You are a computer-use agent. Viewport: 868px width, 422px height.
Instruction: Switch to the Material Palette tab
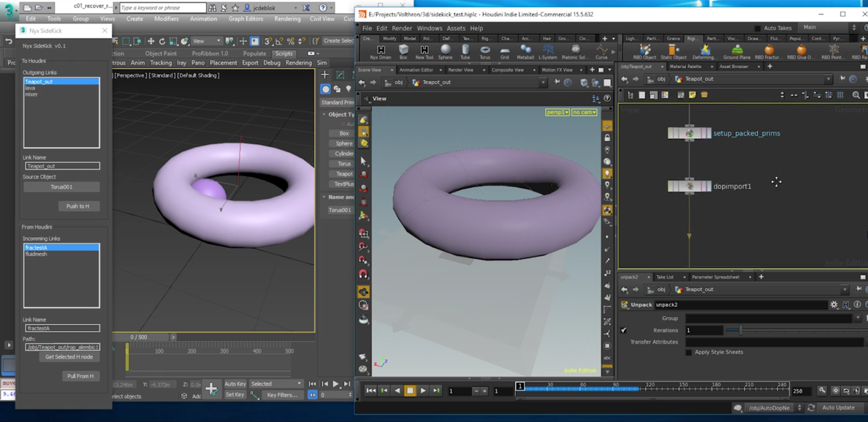tap(685, 67)
